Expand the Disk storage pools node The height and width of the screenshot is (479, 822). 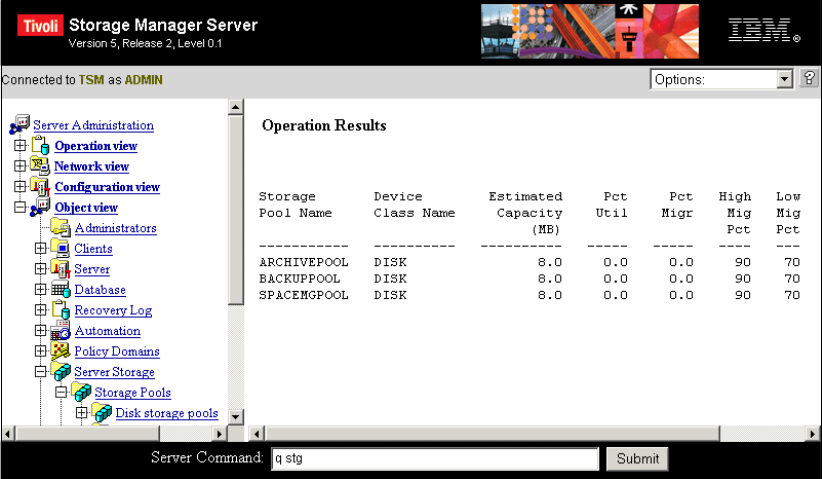[81, 412]
